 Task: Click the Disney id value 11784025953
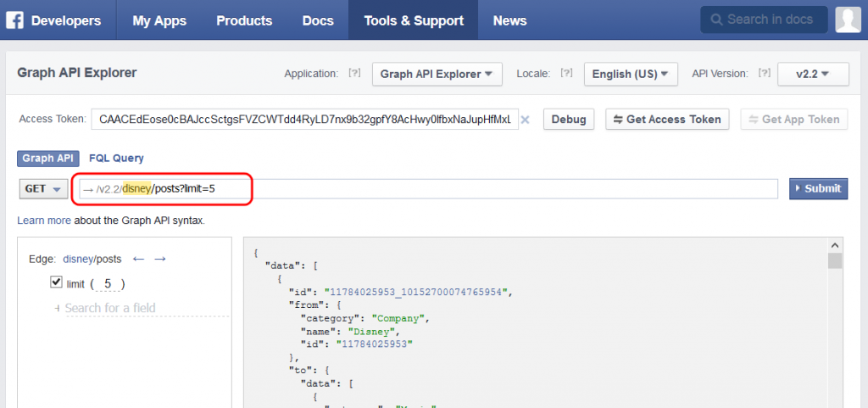coord(372,344)
